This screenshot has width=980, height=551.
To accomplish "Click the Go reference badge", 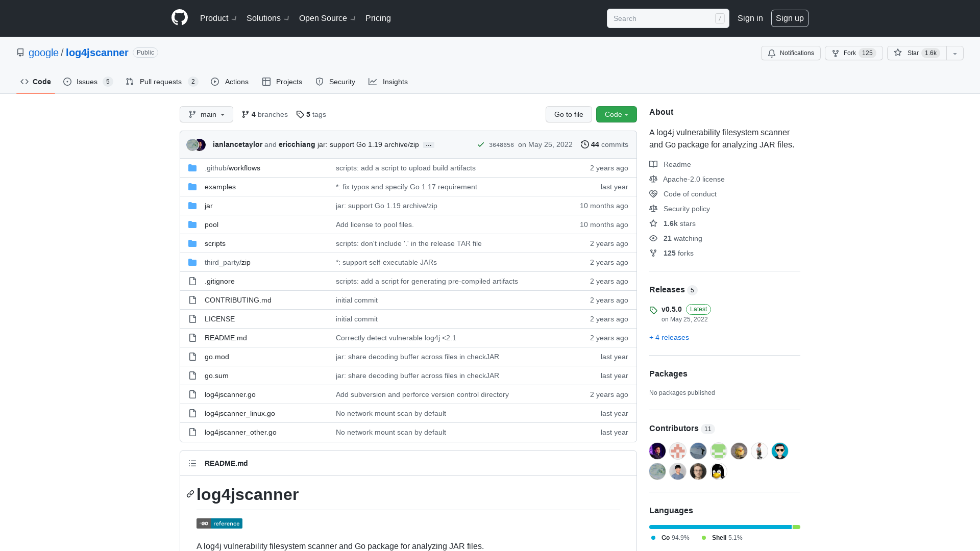I will click(219, 523).
